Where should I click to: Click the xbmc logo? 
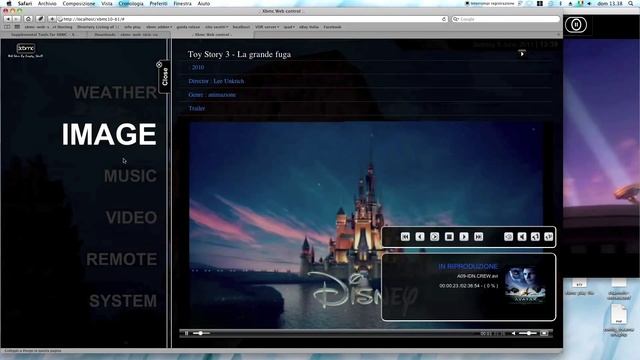click(26, 50)
